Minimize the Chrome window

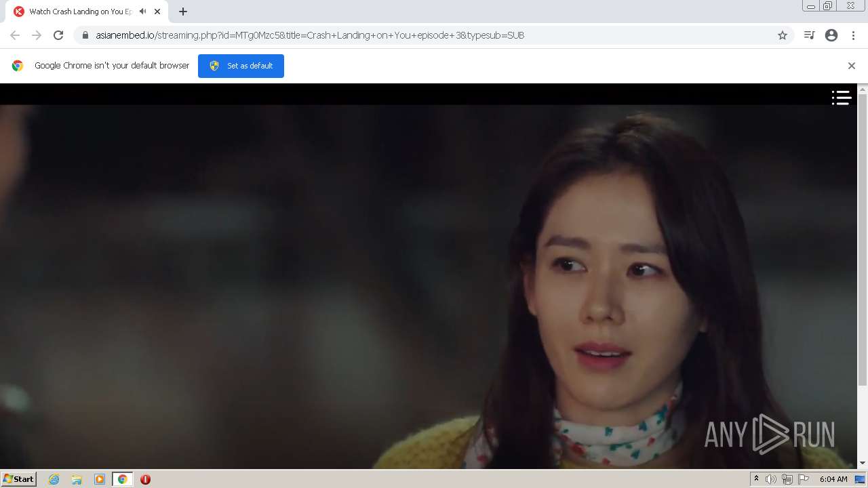point(811,6)
